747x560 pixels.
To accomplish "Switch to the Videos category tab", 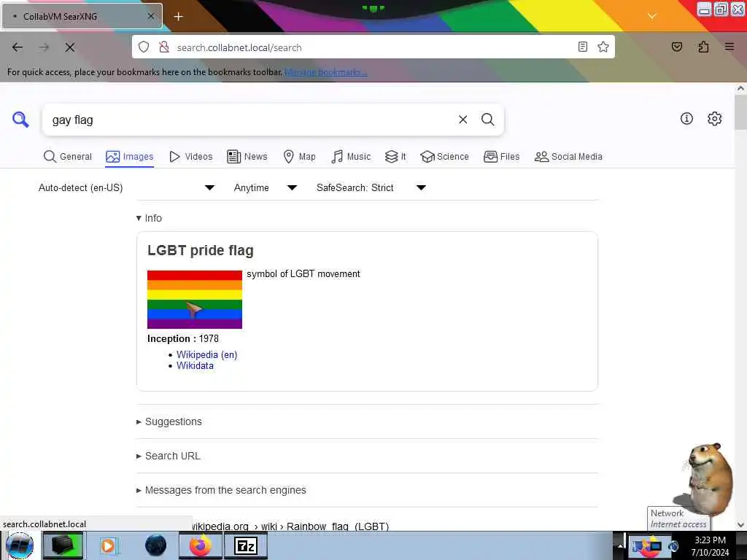I will (x=191, y=157).
